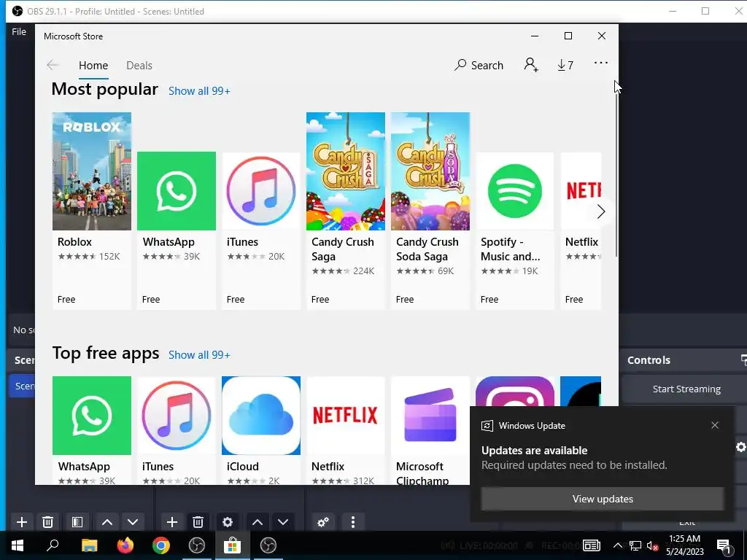Open File menu in OBS window

[19, 31]
